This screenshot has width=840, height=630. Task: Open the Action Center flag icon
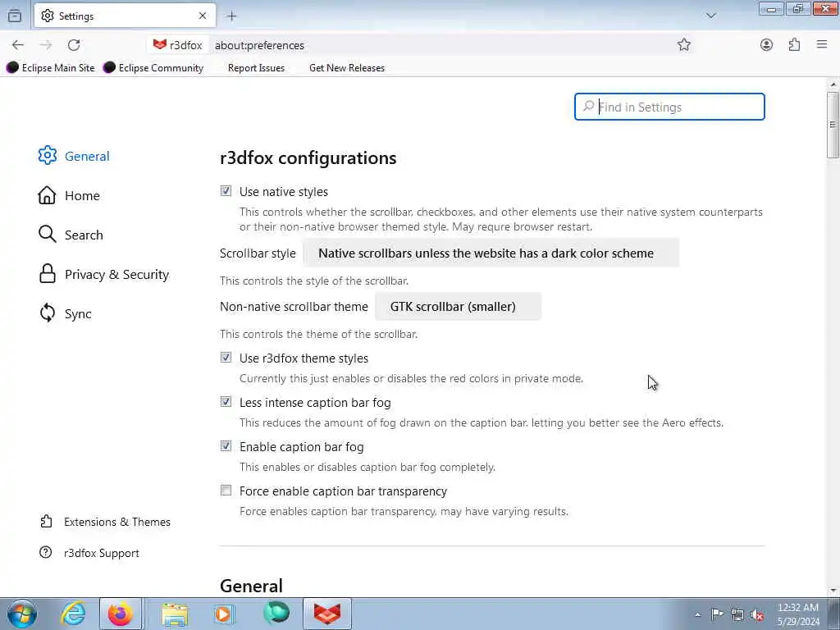tap(717, 614)
